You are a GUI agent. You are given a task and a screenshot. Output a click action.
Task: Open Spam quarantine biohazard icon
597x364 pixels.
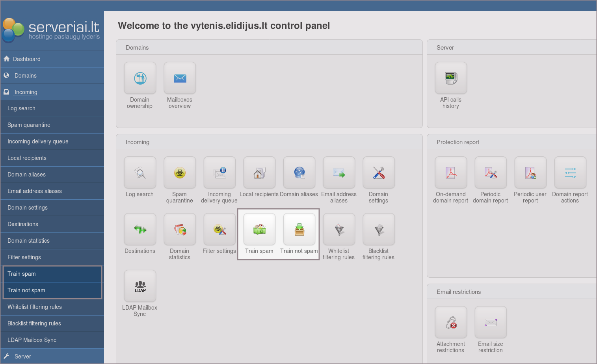[x=180, y=173]
